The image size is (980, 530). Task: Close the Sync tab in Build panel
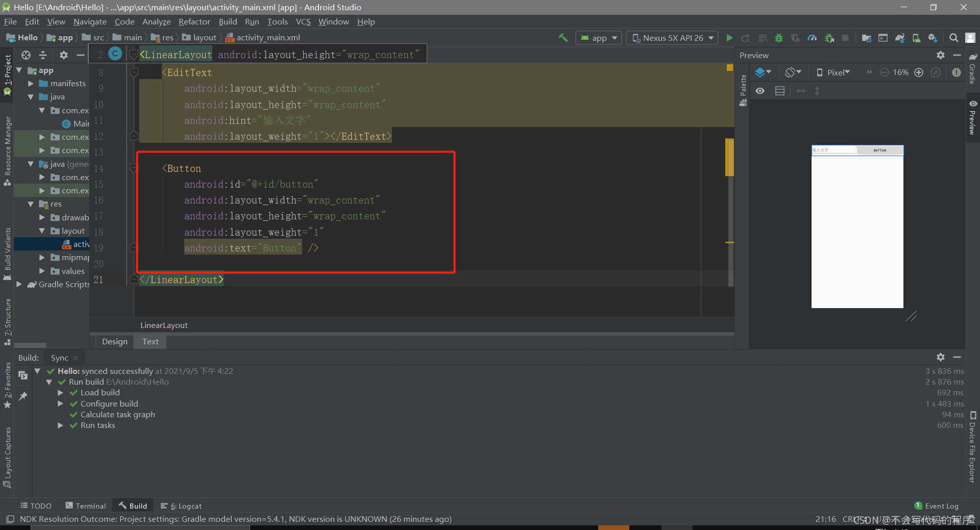click(76, 358)
